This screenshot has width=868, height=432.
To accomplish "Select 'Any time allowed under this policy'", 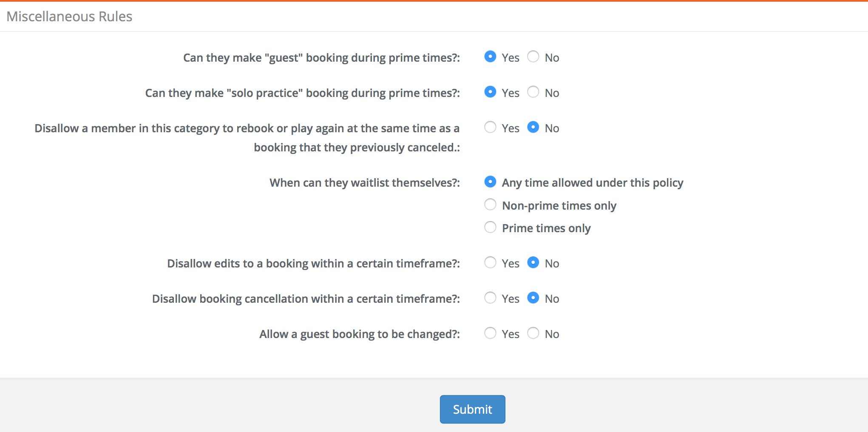I will click(490, 182).
